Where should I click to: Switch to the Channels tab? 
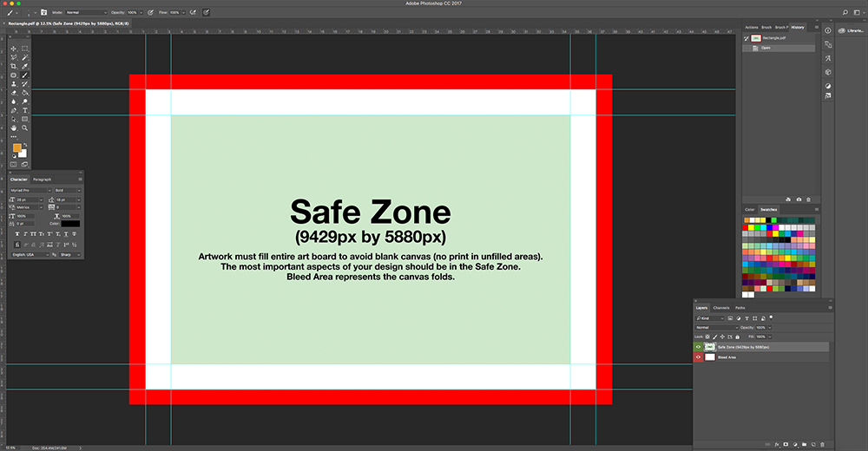(x=721, y=308)
